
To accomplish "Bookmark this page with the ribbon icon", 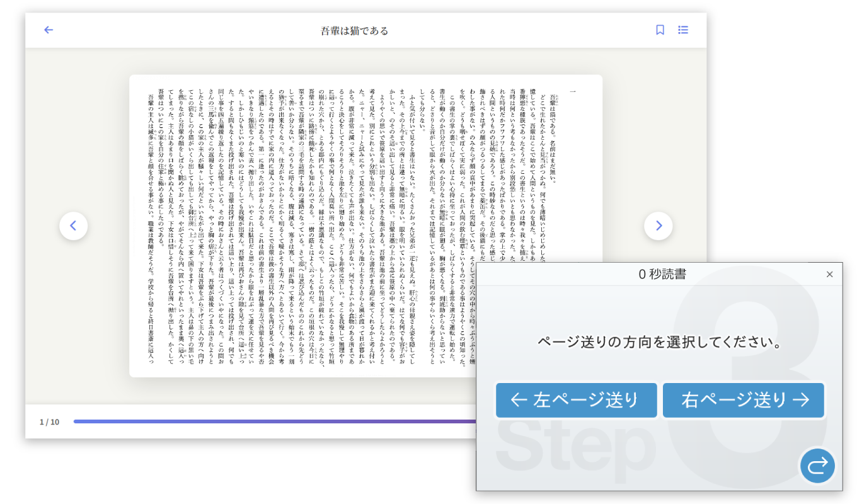I will (659, 29).
